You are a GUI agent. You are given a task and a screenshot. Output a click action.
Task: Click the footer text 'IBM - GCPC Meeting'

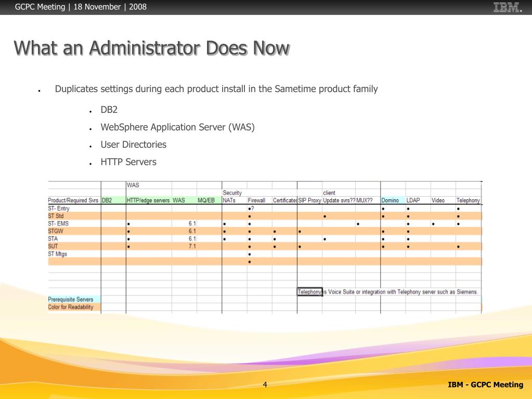(486, 384)
